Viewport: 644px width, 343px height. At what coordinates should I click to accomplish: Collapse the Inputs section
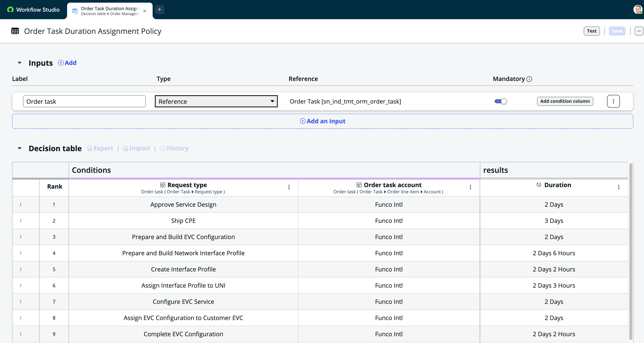pyautogui.click(x=19, y=63)
